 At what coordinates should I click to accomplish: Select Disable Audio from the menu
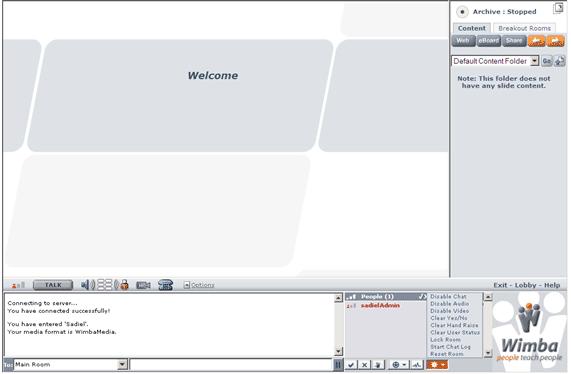(450, 304)
